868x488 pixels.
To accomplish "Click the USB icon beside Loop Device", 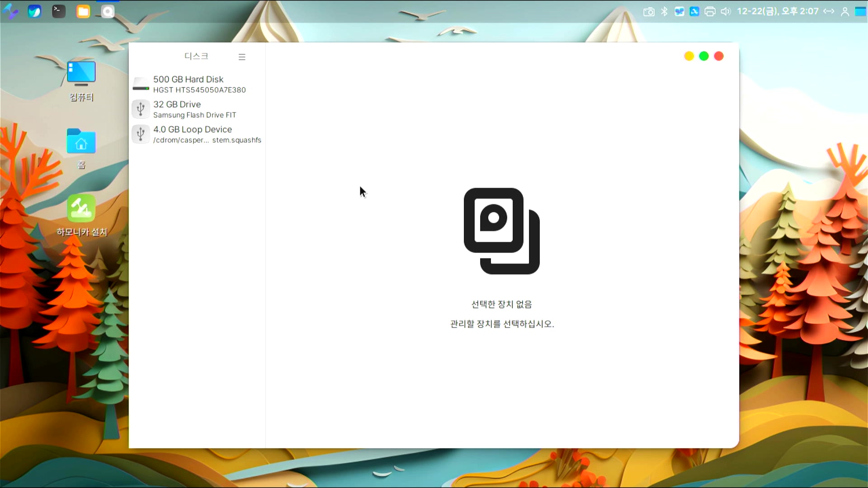I will tap(141, 134).
